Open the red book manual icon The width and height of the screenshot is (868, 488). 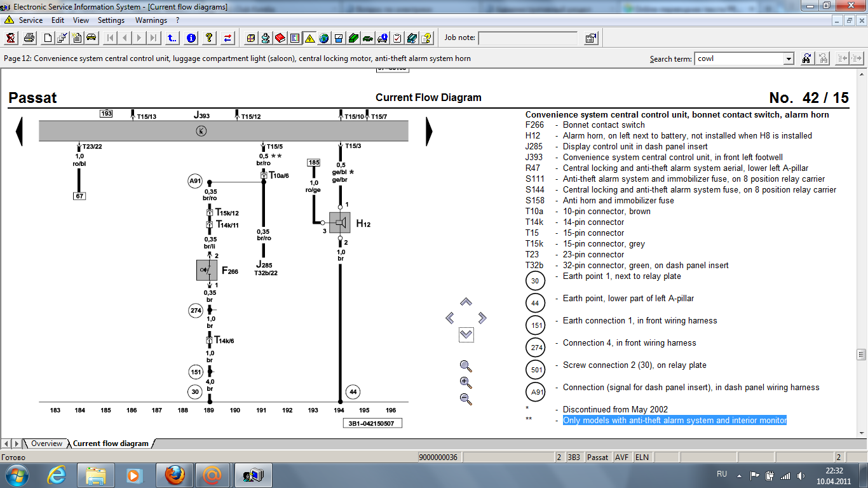click(x=280, y=38)
